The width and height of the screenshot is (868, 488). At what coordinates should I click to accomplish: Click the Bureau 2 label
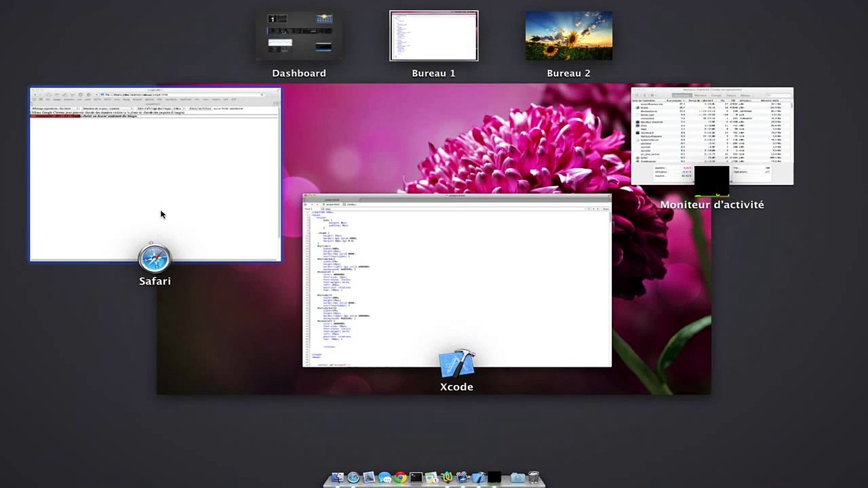(569, 73)
